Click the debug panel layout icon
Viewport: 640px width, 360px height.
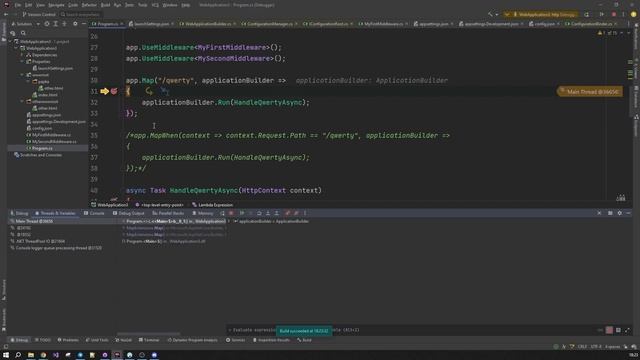pos(610,213)
